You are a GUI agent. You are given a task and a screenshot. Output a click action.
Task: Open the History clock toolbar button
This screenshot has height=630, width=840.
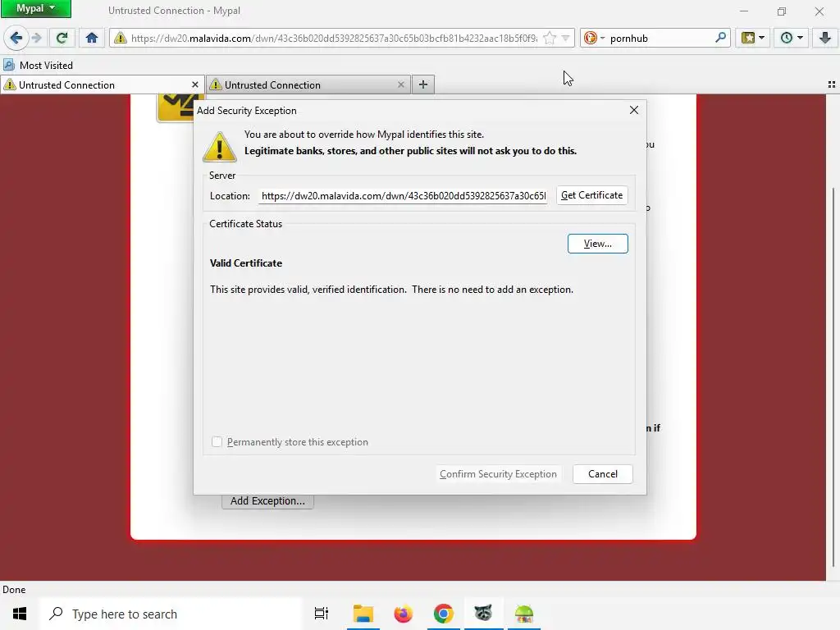[792, 38]
